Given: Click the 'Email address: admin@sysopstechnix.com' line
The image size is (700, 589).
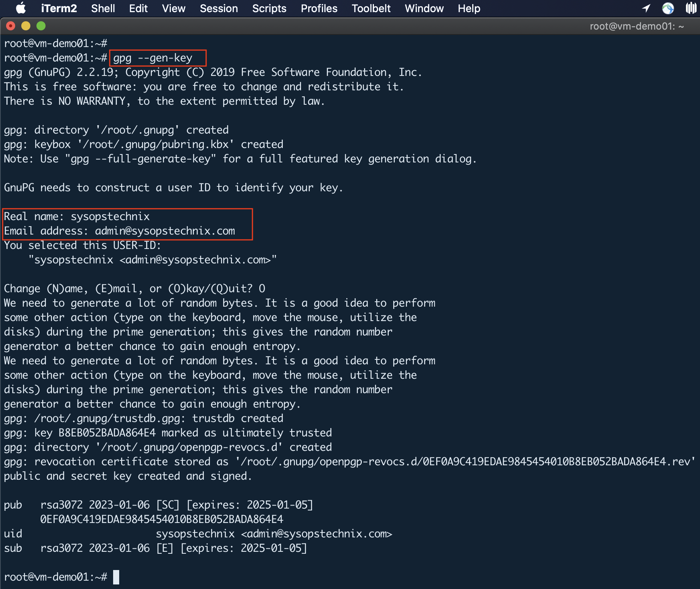Looking at the screenshot, I should (x=120, y=231).
